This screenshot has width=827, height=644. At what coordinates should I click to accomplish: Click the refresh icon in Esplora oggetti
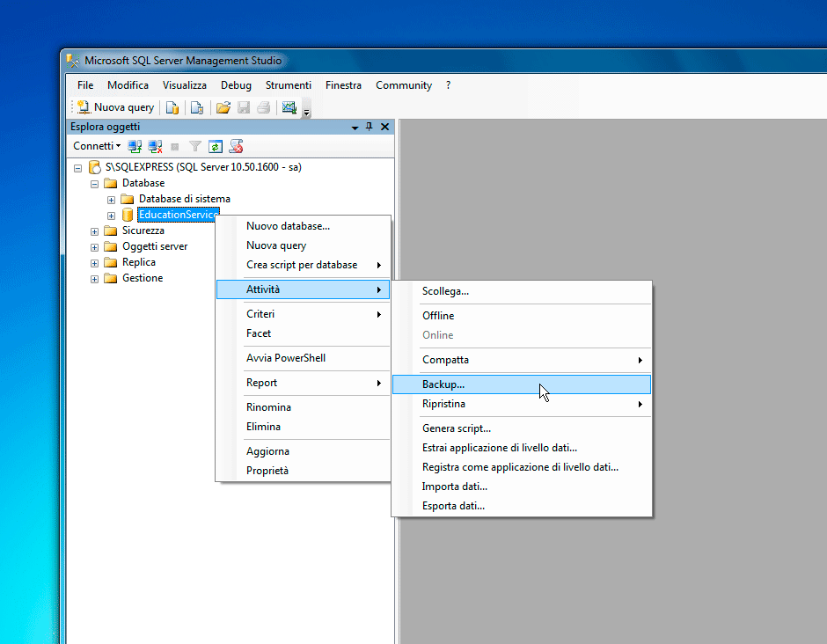(x=216, y=146)
